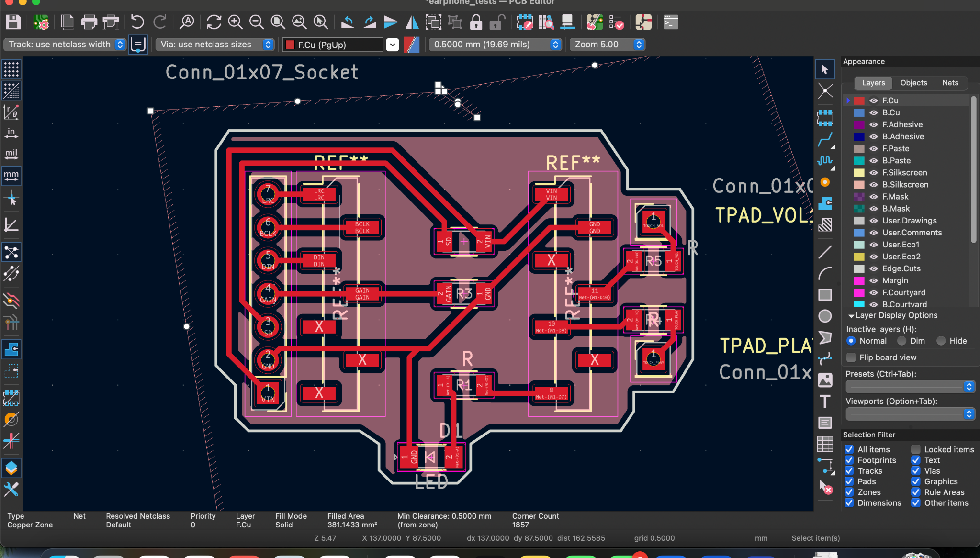
Task: Open the Track width dropdown
Action: tap(119, 44)
